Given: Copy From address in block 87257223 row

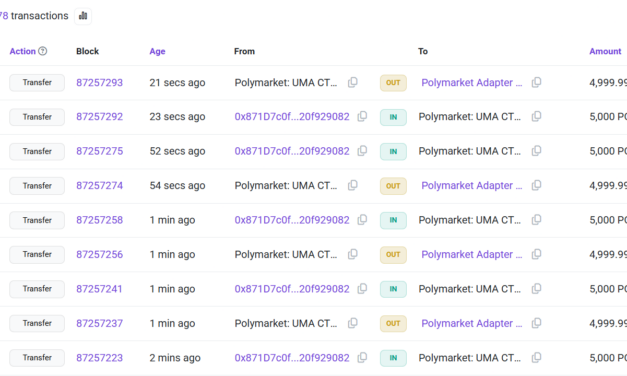Looking at the screenshot, I should click(362, 357).
